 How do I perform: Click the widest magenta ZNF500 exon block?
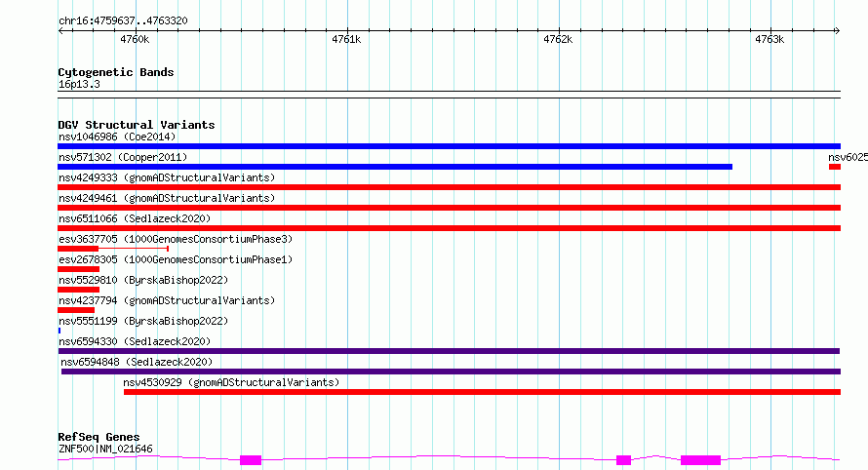(x=701, y=460)
